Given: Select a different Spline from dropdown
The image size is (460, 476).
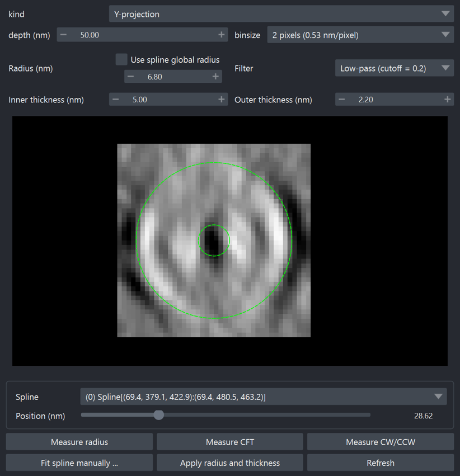Looking at the screenshot, I should [263, 397].
